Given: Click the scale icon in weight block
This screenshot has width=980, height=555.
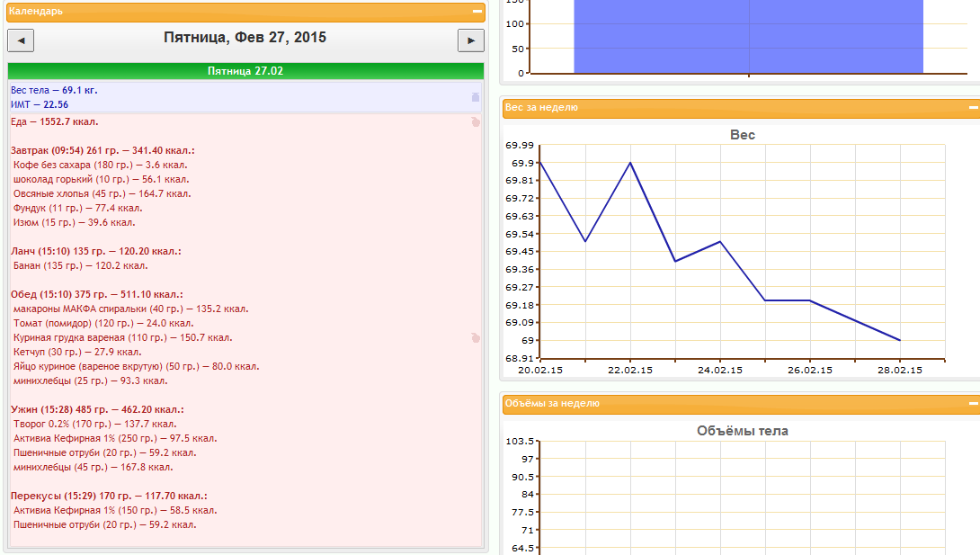Looking at the screenshot, I should pos(476,97).
